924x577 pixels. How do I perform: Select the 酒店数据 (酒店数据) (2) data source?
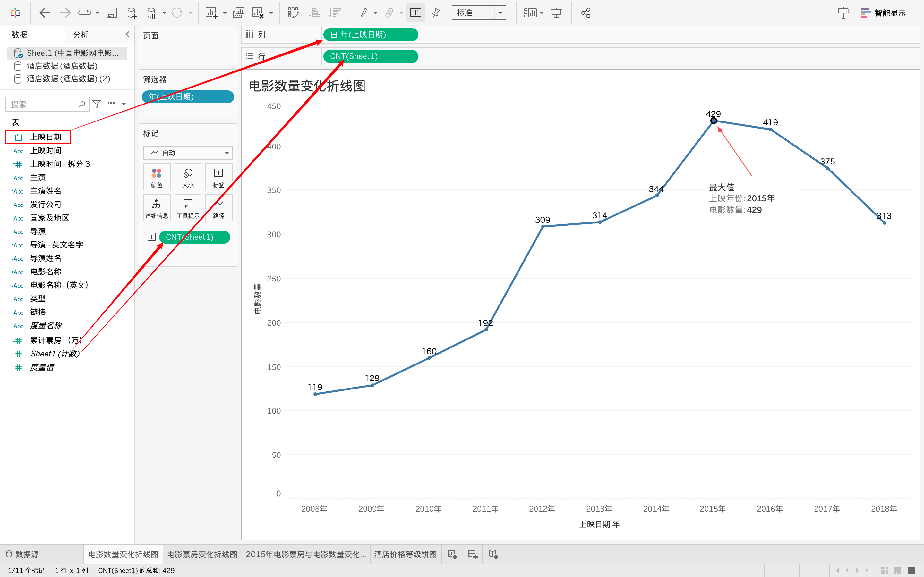pyautogui.click(x=68, y=79)
